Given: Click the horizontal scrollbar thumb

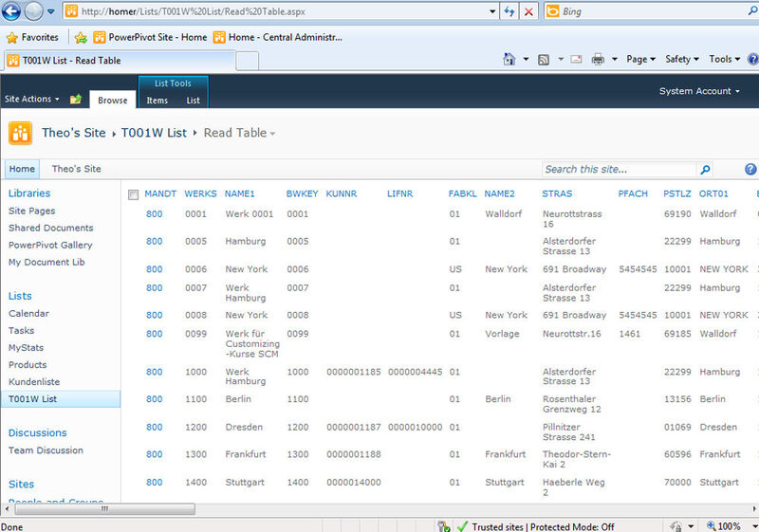Looking at the screenshot, I should coord(104,509).
